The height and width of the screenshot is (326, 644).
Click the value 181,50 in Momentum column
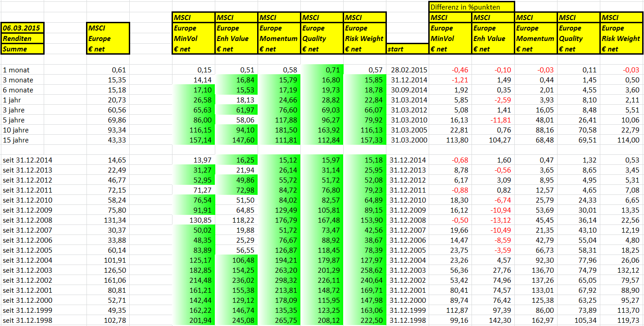279,130
